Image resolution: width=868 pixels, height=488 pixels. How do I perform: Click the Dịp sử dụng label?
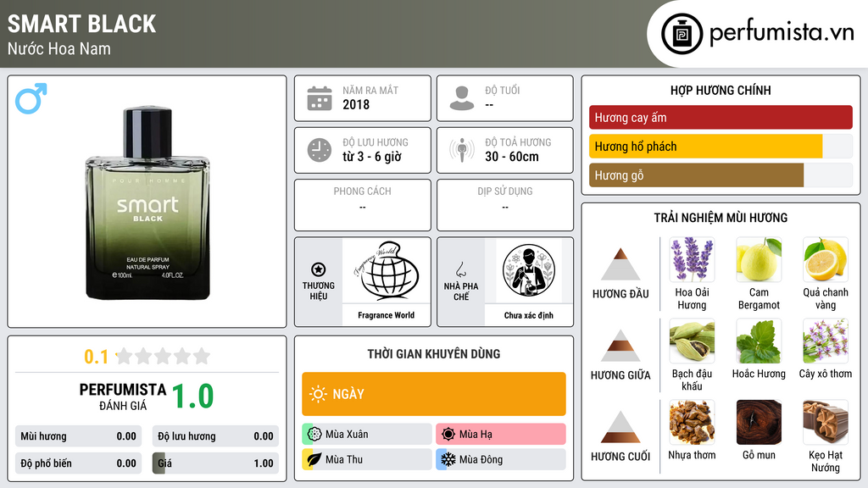click(505, 191)
